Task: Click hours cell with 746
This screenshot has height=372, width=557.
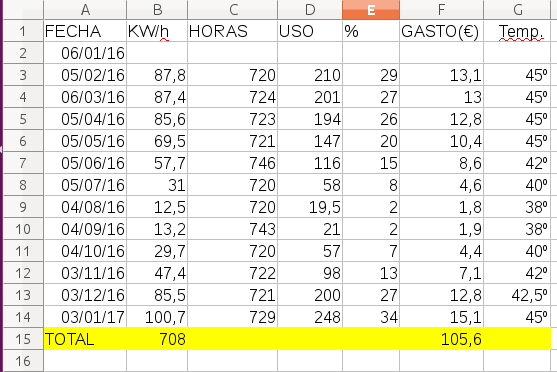Action: [232, 163]
